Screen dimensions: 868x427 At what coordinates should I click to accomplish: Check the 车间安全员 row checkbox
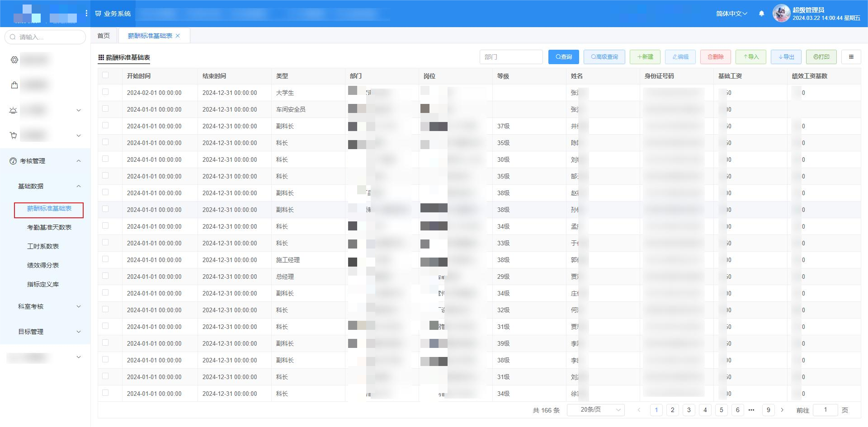pos(105,109)
